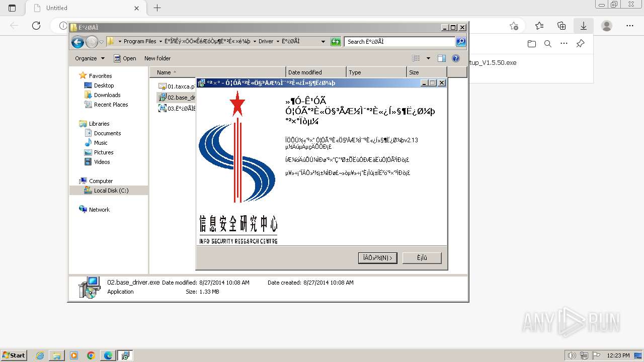
Task: Sort files by Name column
Action: tap(218, 72)
